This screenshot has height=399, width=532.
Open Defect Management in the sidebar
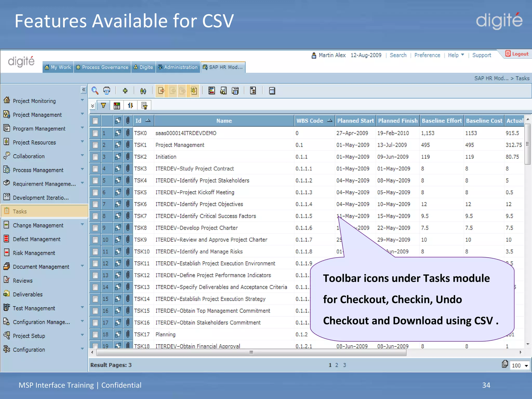point(37,239)
